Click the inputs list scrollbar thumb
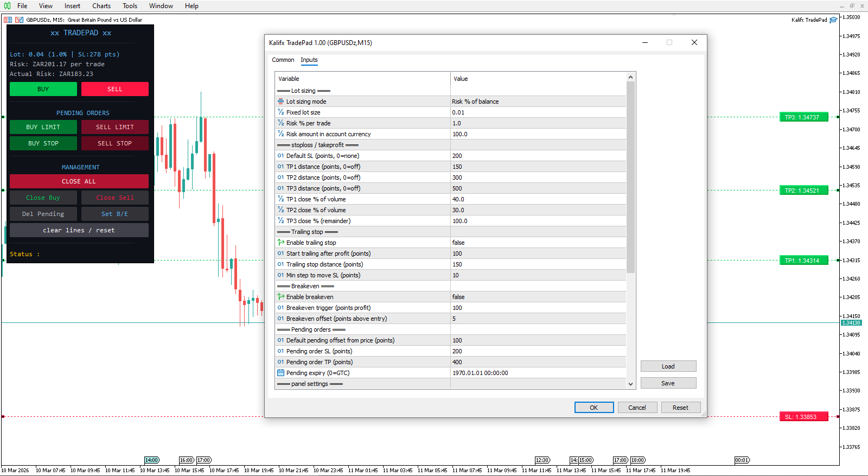 (x=630, y=176)
